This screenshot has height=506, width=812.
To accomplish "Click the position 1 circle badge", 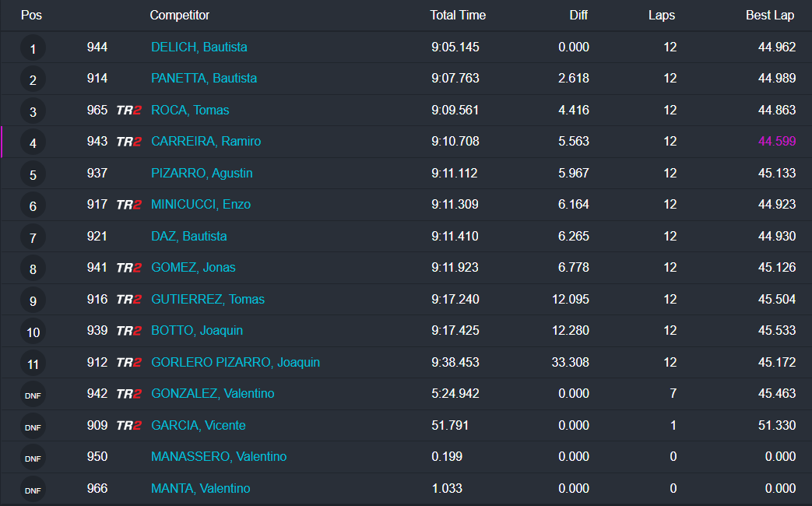I will click(x=33, y=49).
